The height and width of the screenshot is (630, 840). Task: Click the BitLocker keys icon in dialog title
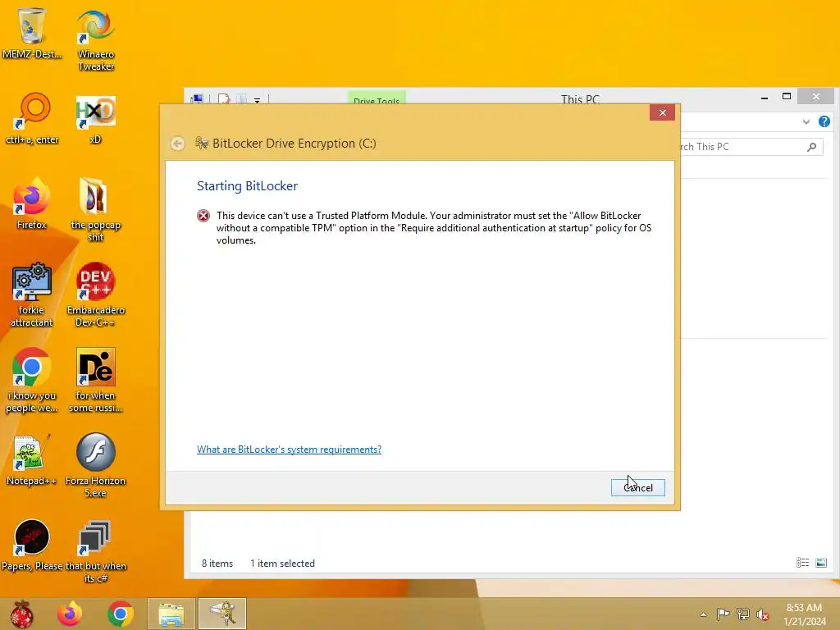[202, 143]
